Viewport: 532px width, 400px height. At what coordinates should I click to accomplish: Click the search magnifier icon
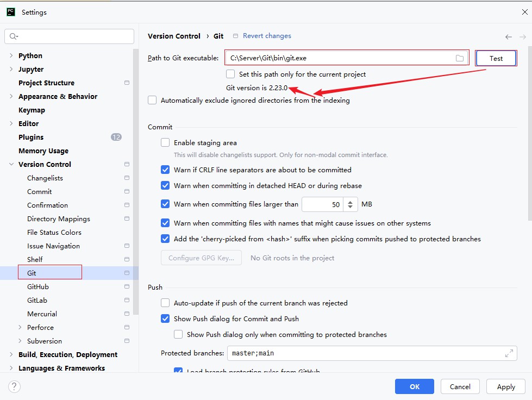[14, 36]
